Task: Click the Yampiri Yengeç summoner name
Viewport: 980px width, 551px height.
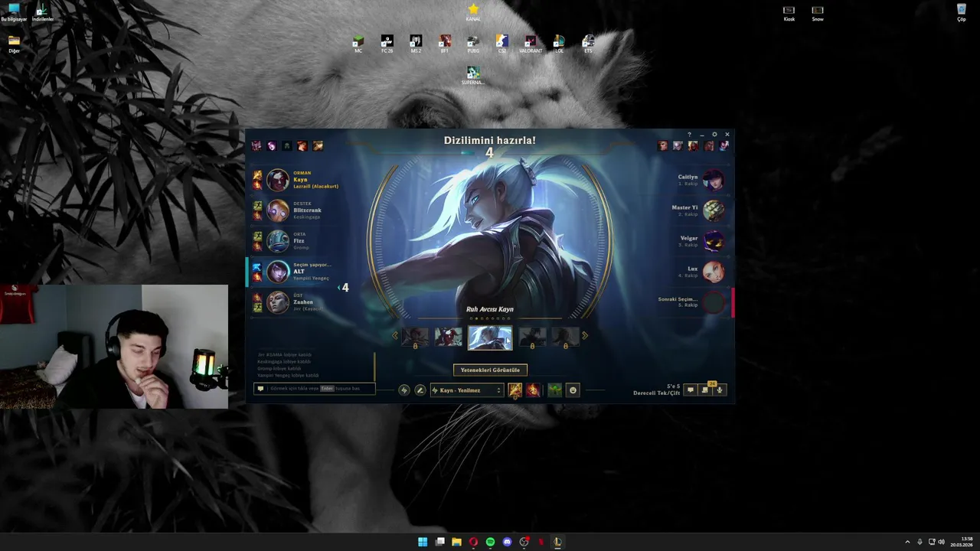Action: click(312, 278)
